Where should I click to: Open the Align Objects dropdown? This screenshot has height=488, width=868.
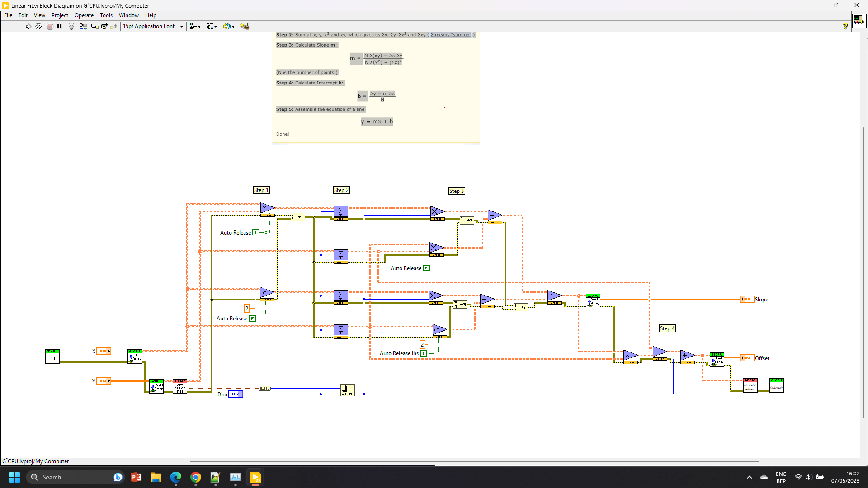click(195, 26)
